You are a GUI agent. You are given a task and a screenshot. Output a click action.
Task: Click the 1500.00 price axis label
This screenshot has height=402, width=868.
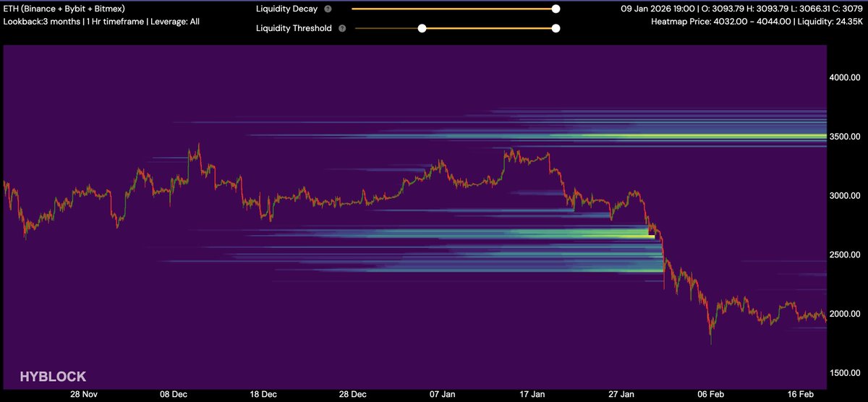(845, 373)
